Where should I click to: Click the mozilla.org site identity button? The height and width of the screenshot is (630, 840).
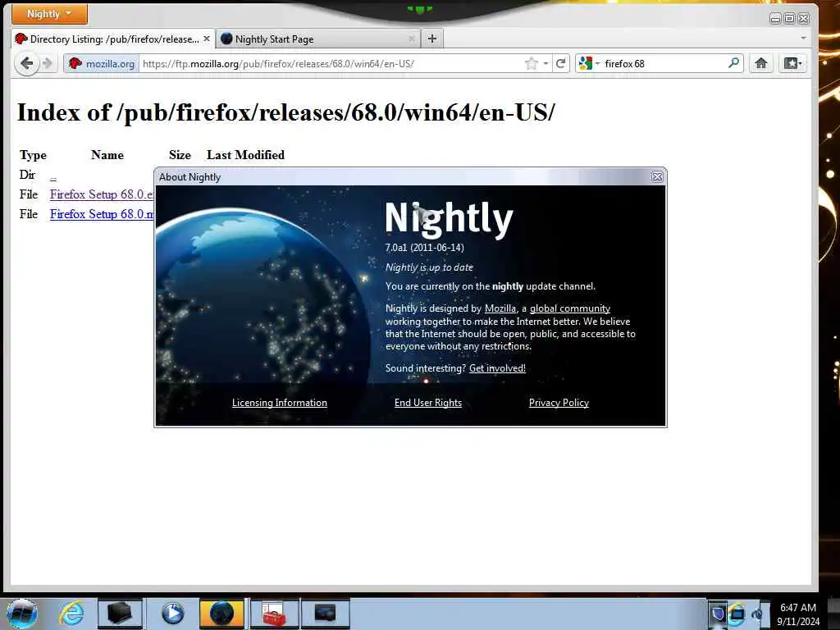click(x=102, y=64)
